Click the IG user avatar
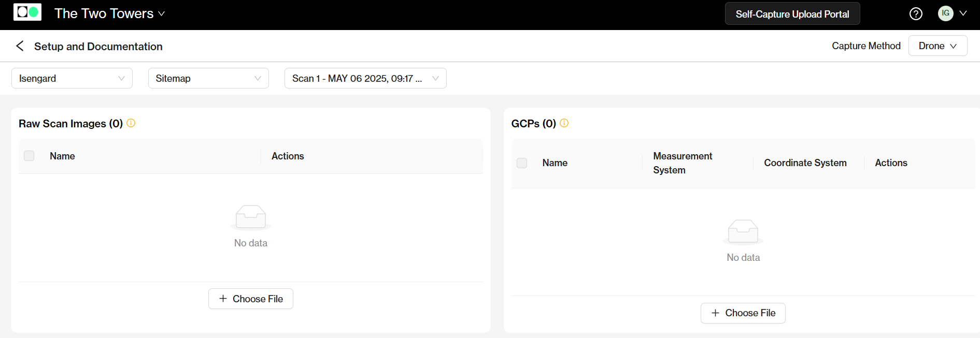Screen dimensions: 980x338 pos(945,13)
